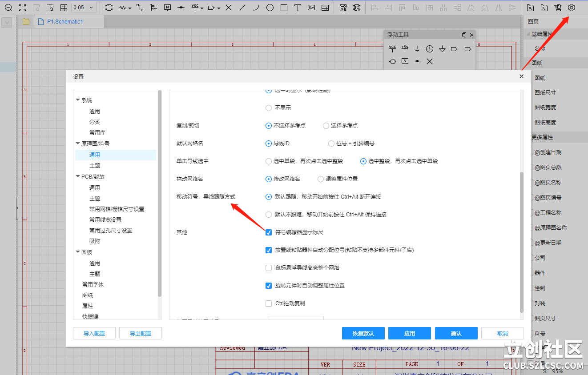The height and width of the screenshot is (375, 588).
Task: Click the zoom out magnifier icon
Action: (x=8, y=8)
